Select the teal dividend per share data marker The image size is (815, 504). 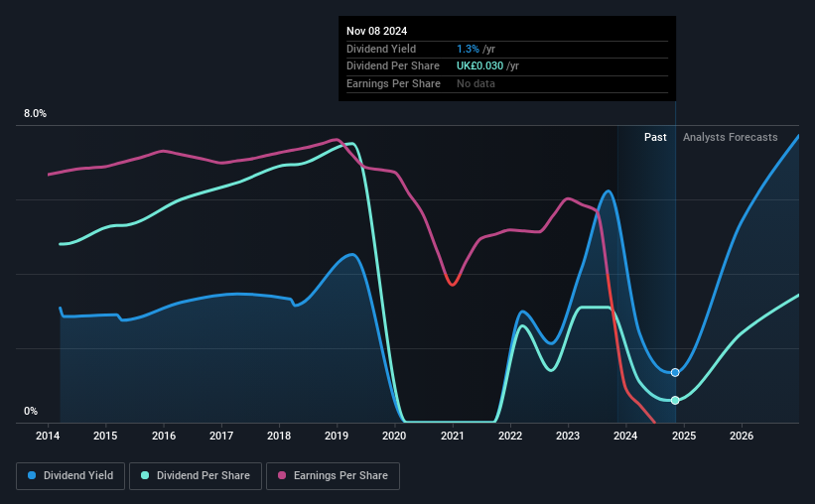pyautogui.click(x=675, y=400)
